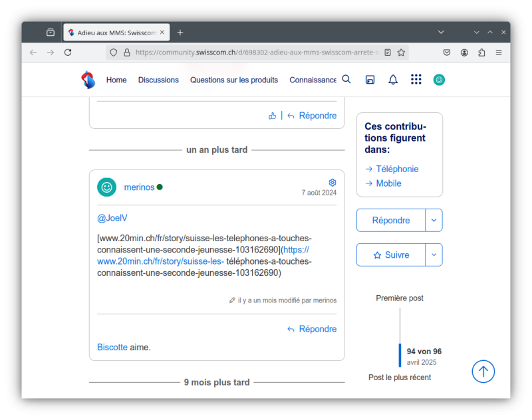Open the Firefox hamburger menu
This screenshot has height=420, width=532.
pos(499,52)
